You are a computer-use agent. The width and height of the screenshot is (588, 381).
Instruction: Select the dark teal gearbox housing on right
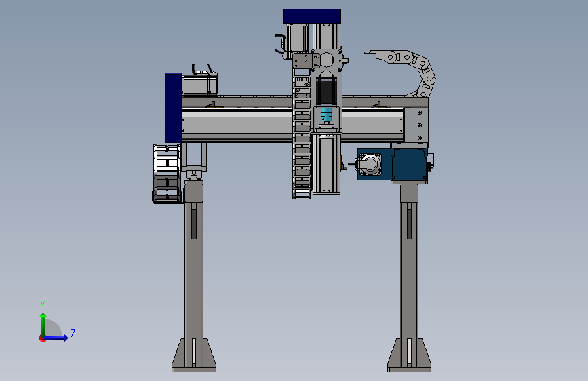coord(410,164)
